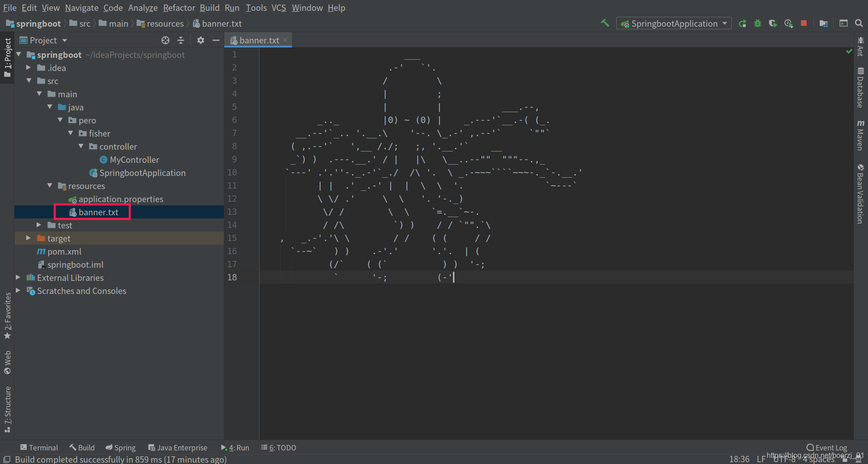Click the springboot breadcrumb in the navigation bar
This screenshot has width=868, height=464.
(x=33, y=24)
